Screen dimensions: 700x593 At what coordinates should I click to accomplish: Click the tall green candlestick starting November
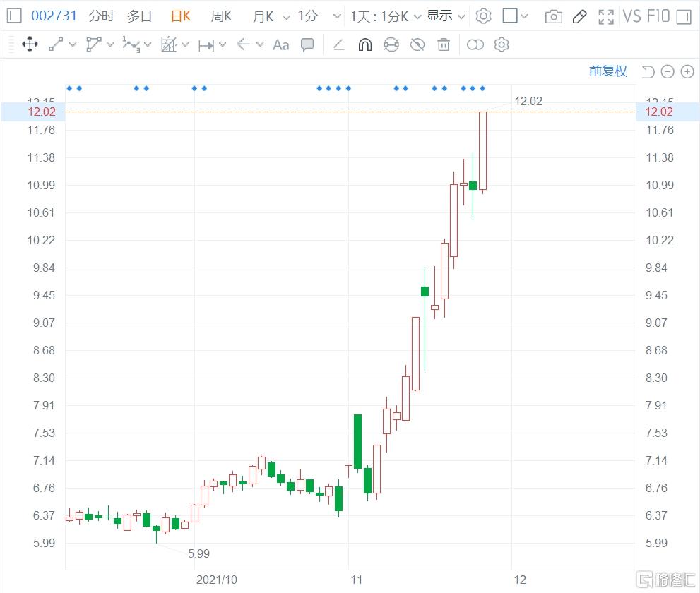pyautogui.click(x=357, y=441)
